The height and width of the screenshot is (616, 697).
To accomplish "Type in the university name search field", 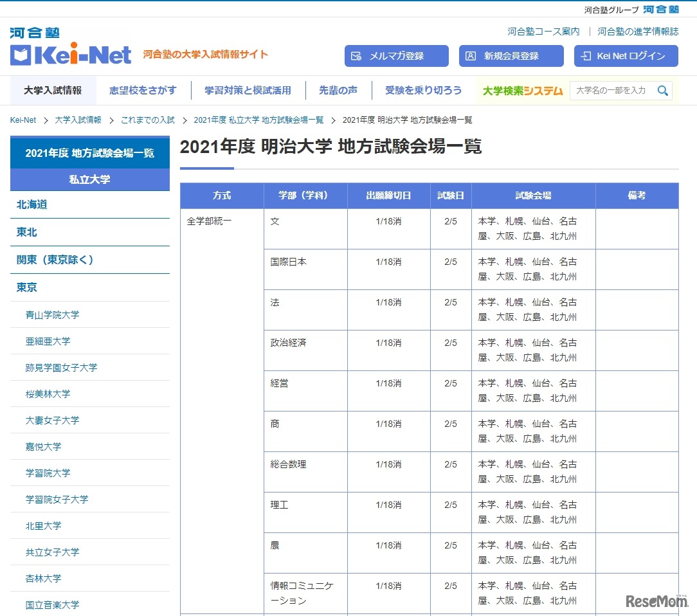I will (611, 91).
